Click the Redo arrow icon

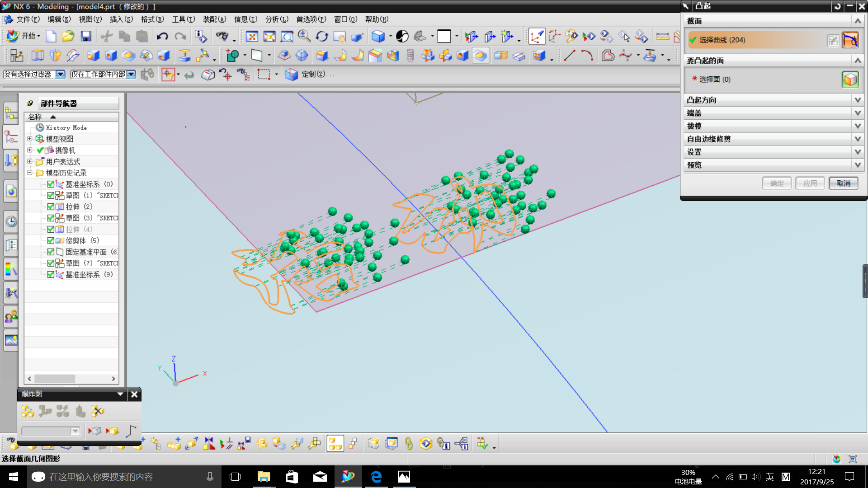tap(180, 37)
